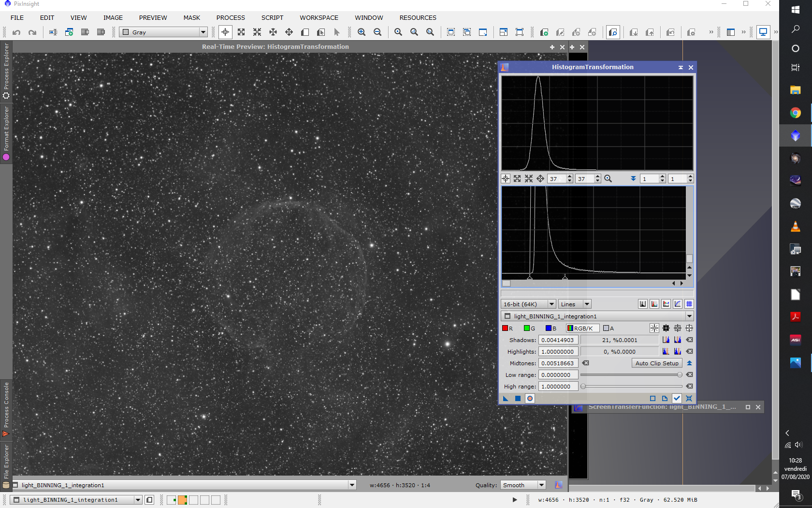Open Windows Start menu

click(795, 9)
